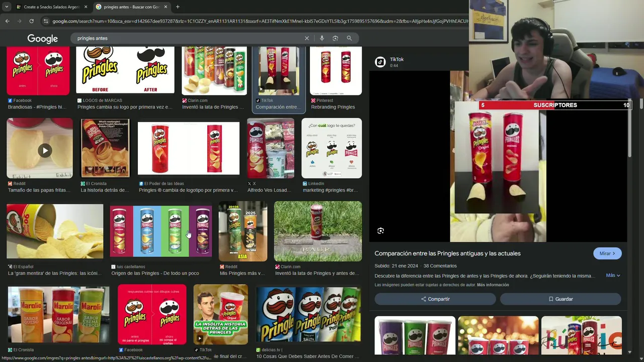Open 'Más información' copyright link
This screenshot has width=644, height=362.
coord(493,285)
